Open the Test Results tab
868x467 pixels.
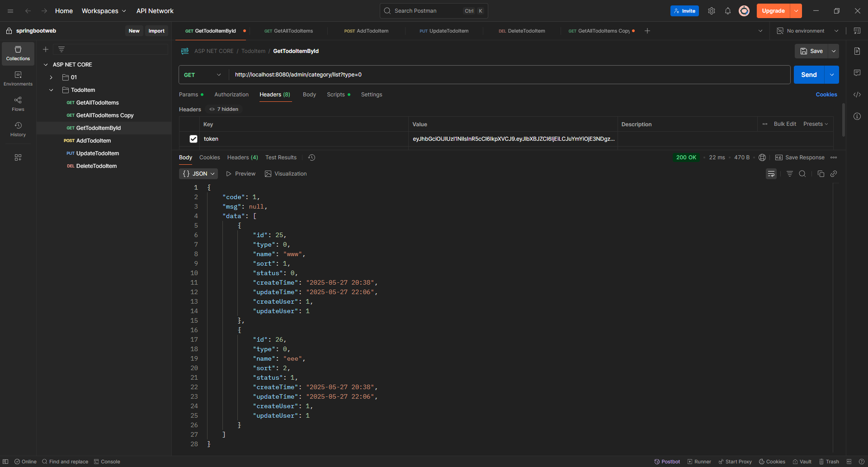(281, 157)
